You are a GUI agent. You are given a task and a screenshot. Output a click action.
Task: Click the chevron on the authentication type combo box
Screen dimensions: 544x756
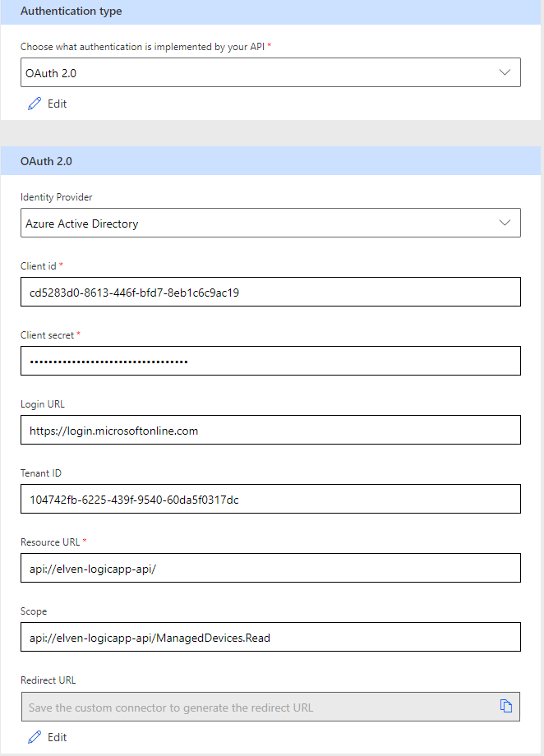click(505, 72)
